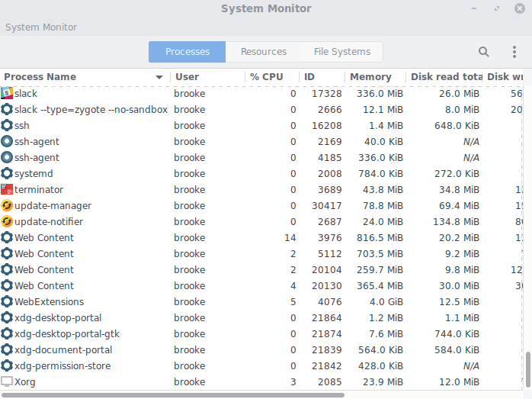Select the terminator process name
532x399 pixels.
(39, 189)
